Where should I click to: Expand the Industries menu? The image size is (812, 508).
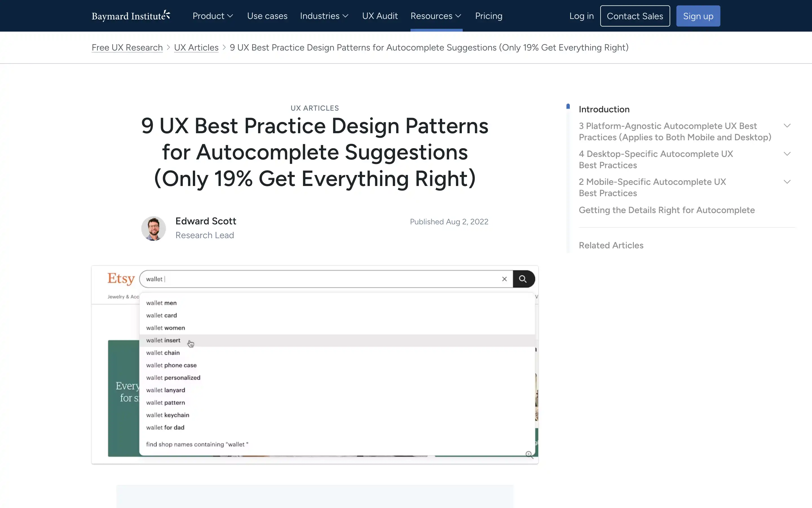pos(324,16)
